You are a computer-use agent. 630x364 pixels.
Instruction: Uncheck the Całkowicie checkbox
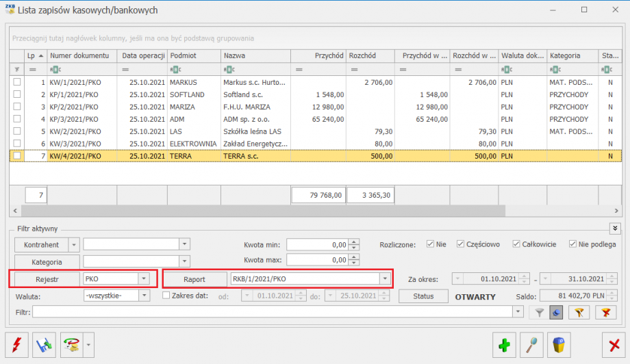pos(516,244)
